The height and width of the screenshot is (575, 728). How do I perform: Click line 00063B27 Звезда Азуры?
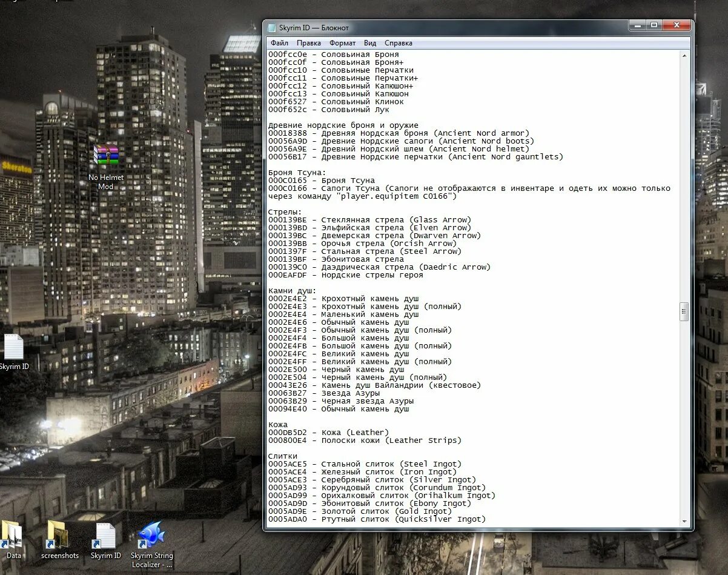point(324,393)
